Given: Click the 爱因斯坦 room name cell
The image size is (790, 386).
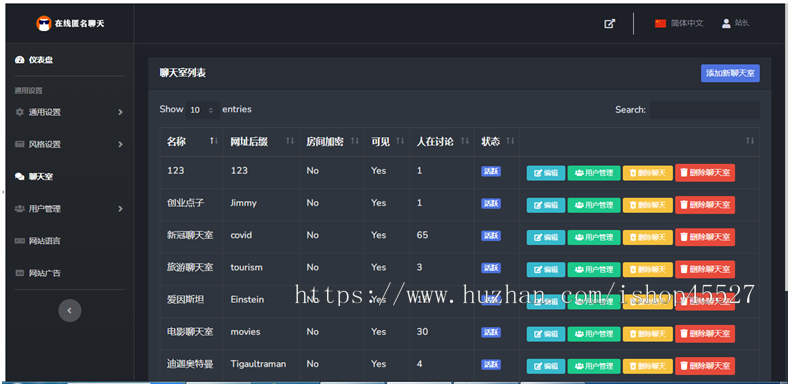Looking at the screenshot, I should [186, 300].
